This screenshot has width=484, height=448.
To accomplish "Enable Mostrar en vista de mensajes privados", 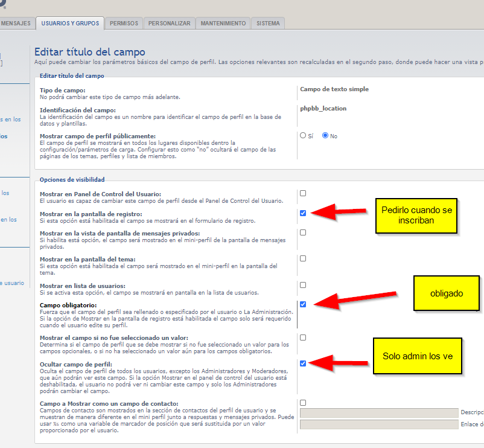I will [x=303, y=232].
